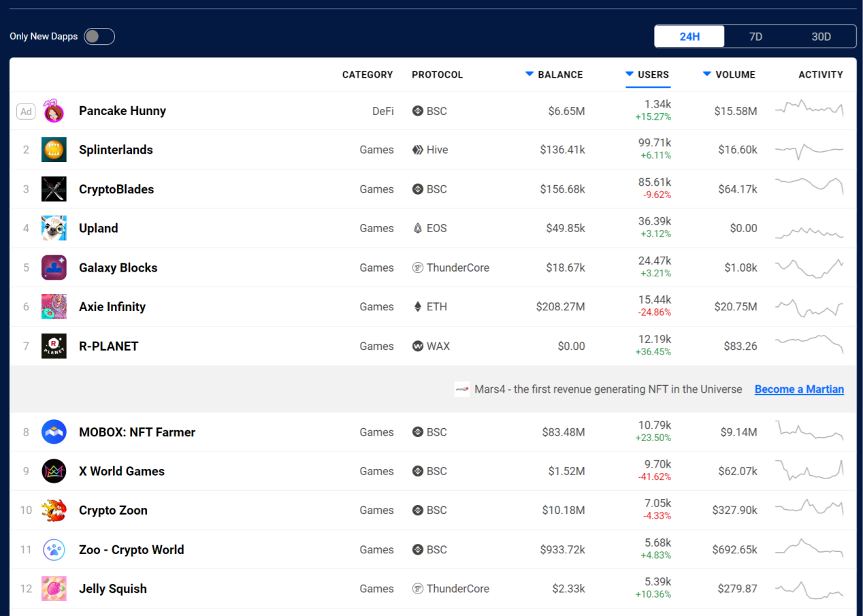863x616 pixels.
Task: Open the Zoo - Crypto World icon
Action: (54, 549)
